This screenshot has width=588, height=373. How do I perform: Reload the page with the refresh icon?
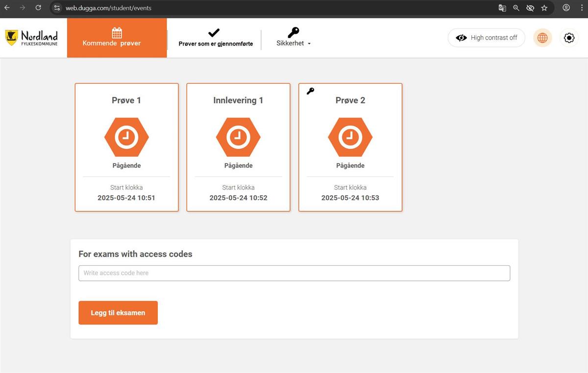tap(38, 8)
